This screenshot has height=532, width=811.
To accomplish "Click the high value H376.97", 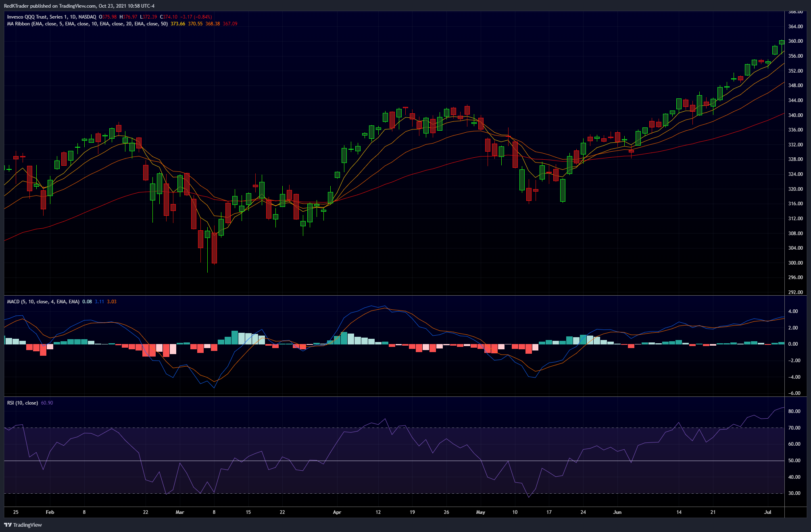I will 128,17.
